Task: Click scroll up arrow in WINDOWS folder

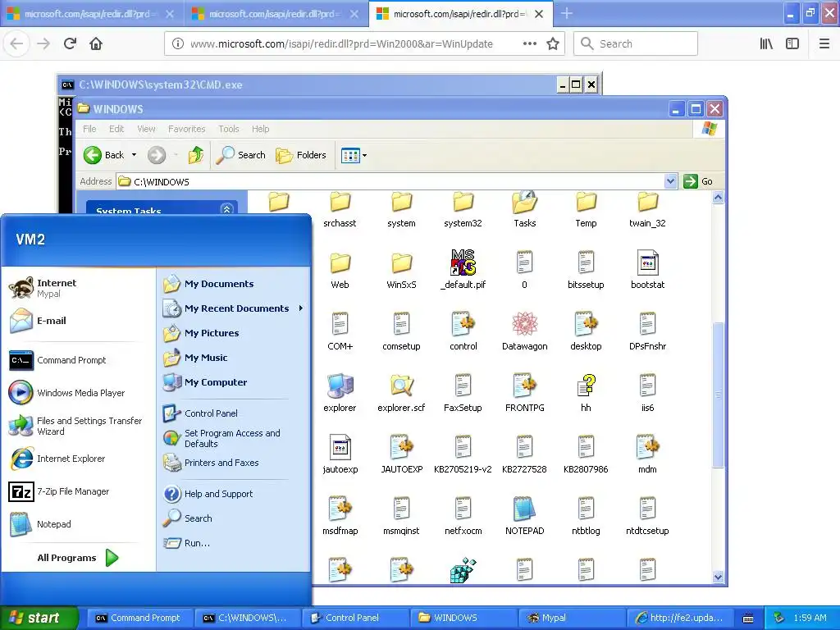Action: tap(718, 198)
